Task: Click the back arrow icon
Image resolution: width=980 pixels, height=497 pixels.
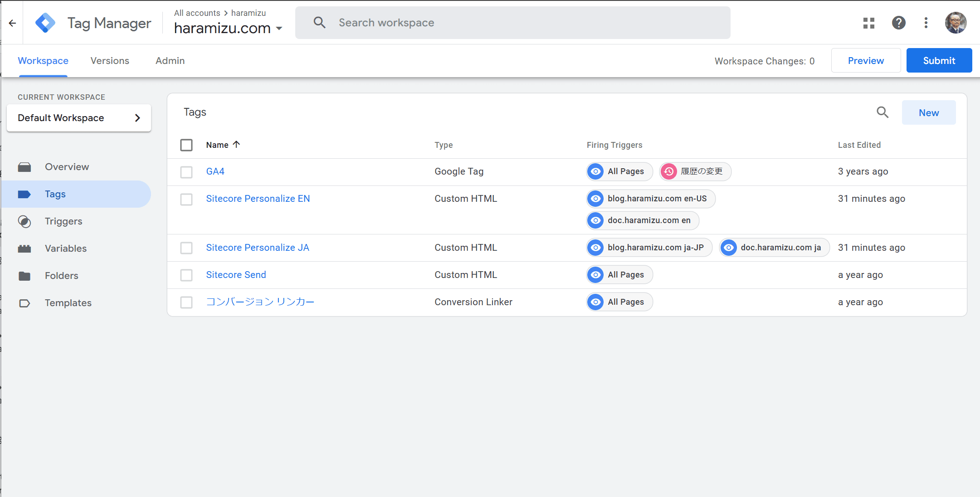Action: point(12,23)
